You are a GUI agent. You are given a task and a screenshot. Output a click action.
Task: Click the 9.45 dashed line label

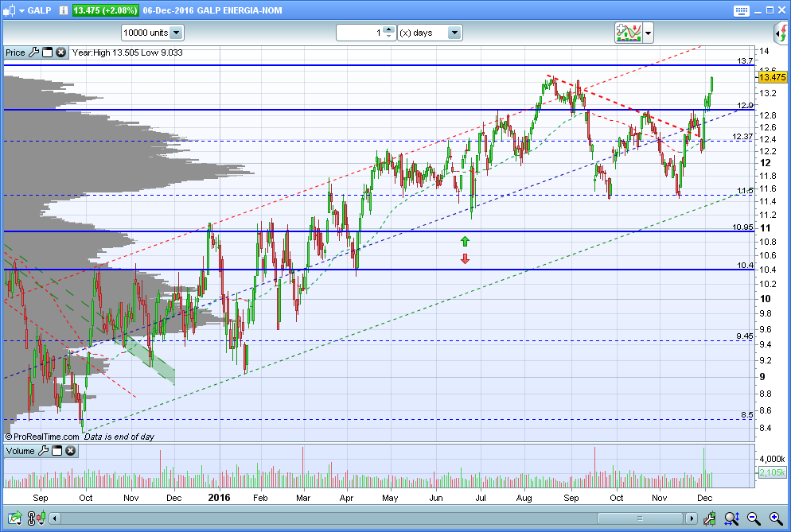745,336
